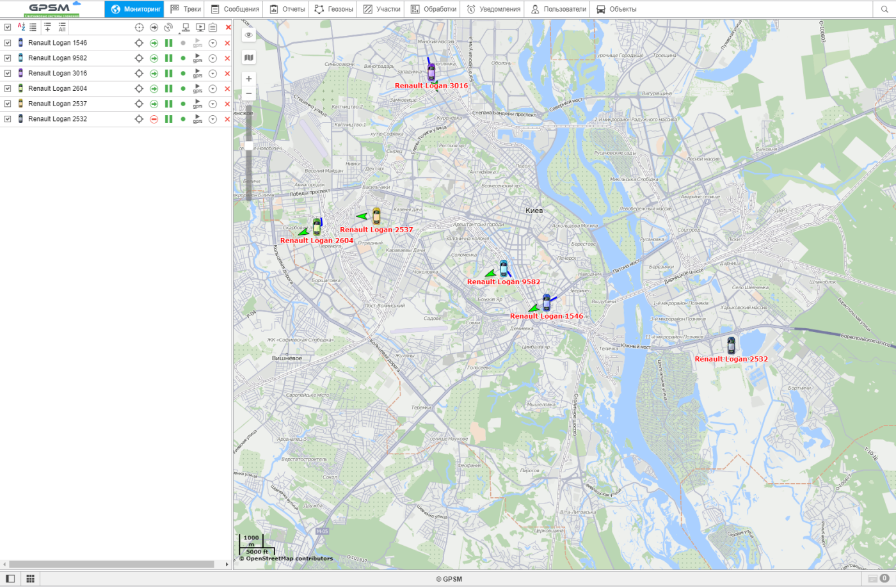Locate Renault Logan 9582 with crosshair icon
The height and width of the screenshot is (588, 896).
(x=139, y=58)
